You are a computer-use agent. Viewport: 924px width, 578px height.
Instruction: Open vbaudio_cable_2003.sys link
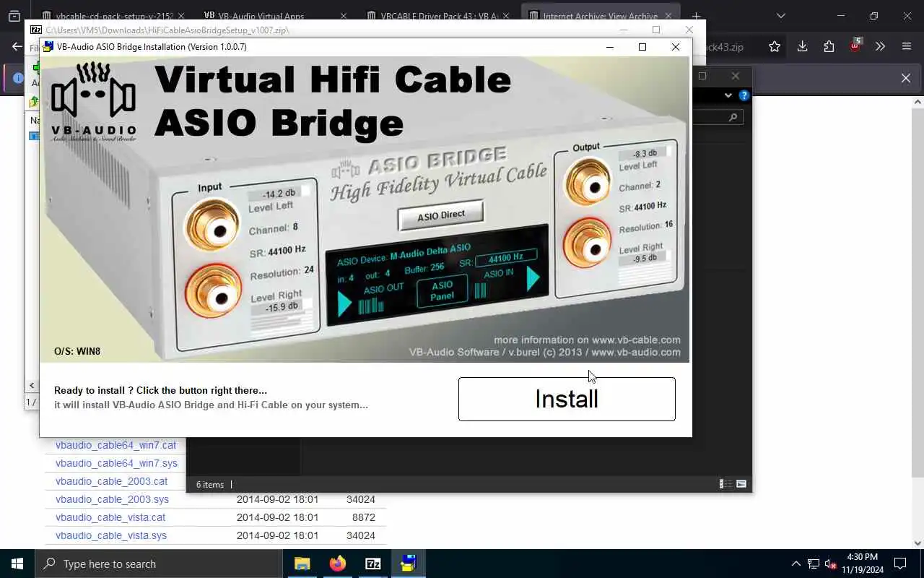pos(112,499)
